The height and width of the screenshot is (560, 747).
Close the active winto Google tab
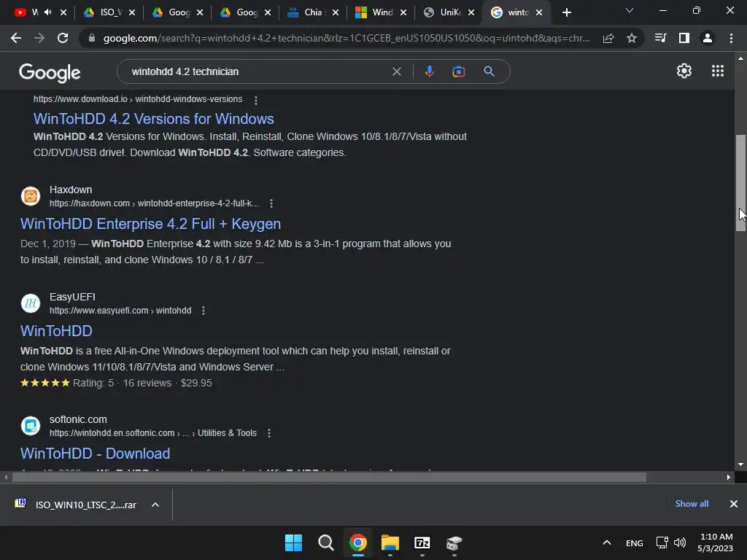pos(539,12)
